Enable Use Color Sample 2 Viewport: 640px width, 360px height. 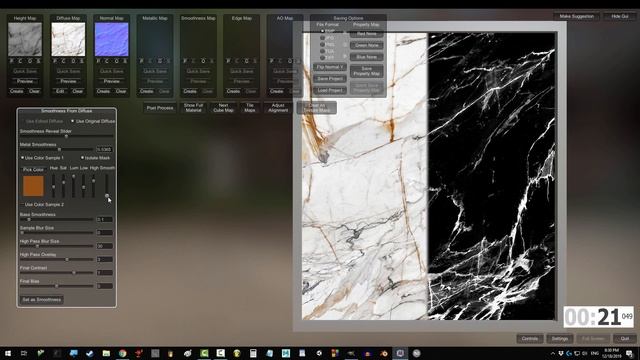pos(42,204)
